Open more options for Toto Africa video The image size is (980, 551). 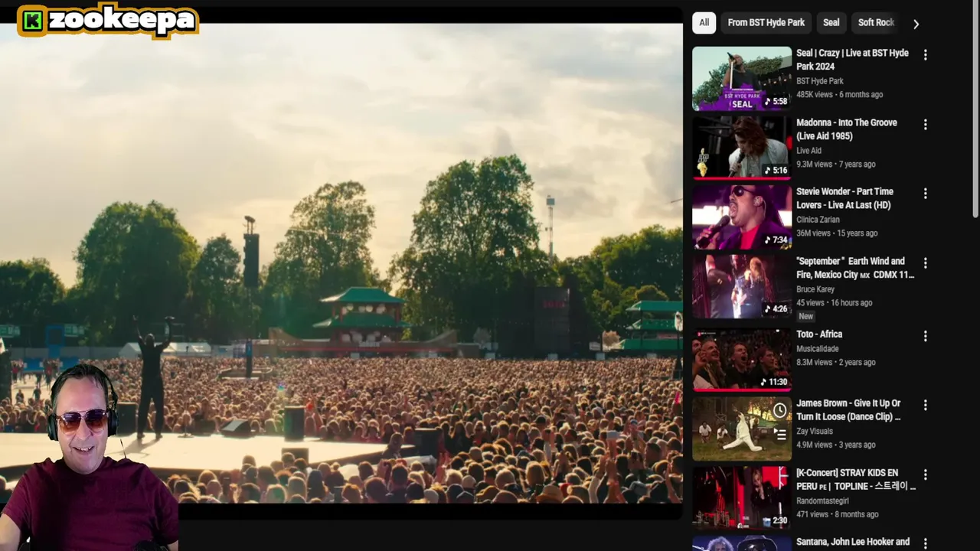(x=925, y=336)
